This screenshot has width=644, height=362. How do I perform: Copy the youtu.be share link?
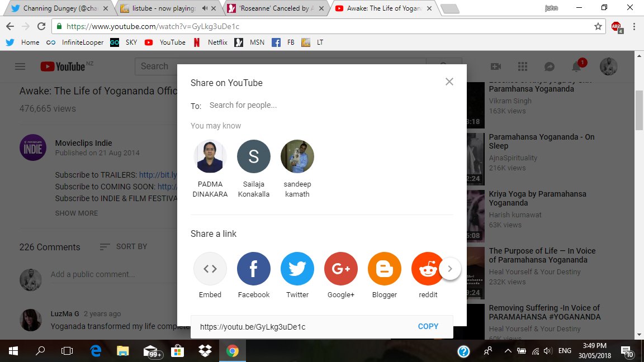point(428,326)
